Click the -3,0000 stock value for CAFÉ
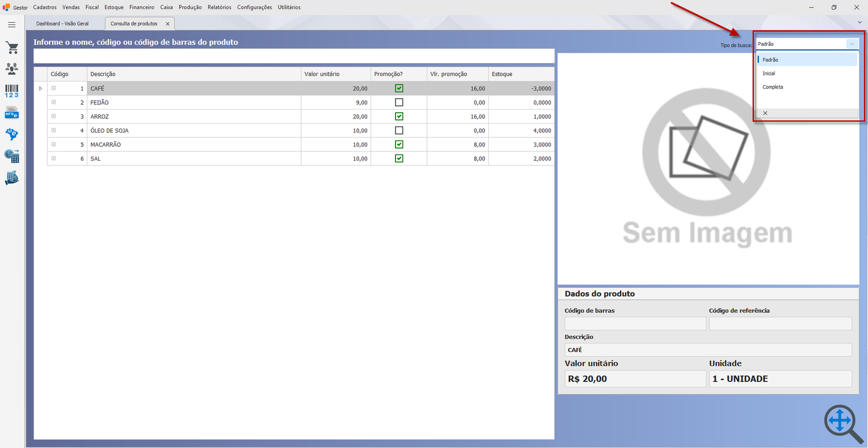This screenshot has width=868, height=448. click(521, 88)
